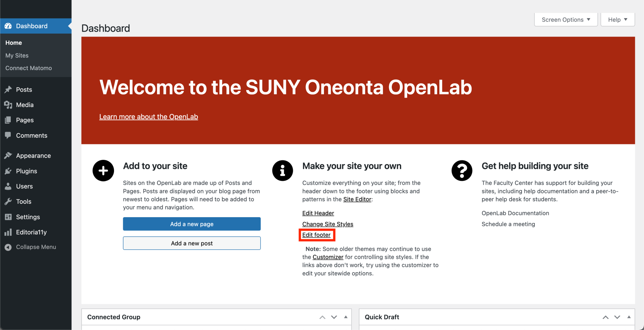Click the Tools wrench icon
The width and height of the screenshot is (644, 330).
click(8, 201)
